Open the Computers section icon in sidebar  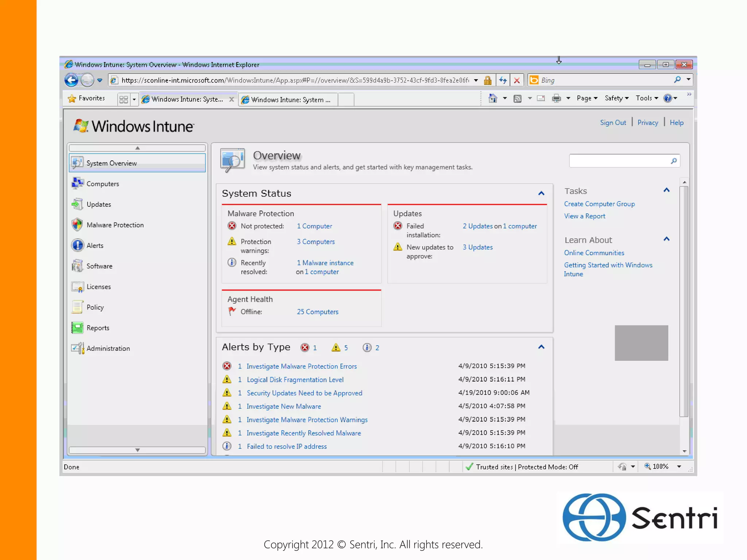coord(77,183)
